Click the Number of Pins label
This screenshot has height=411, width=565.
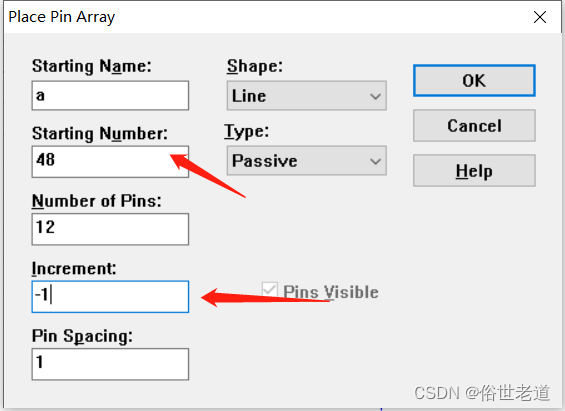[97, 201]
